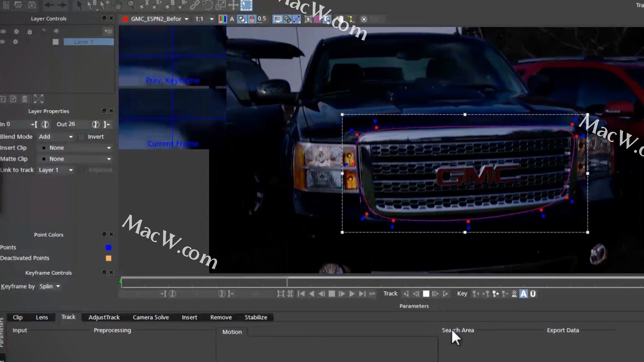Select the Add point arrow-plus tool
This screenshot has width=644, height=362.
click(104, 5)
